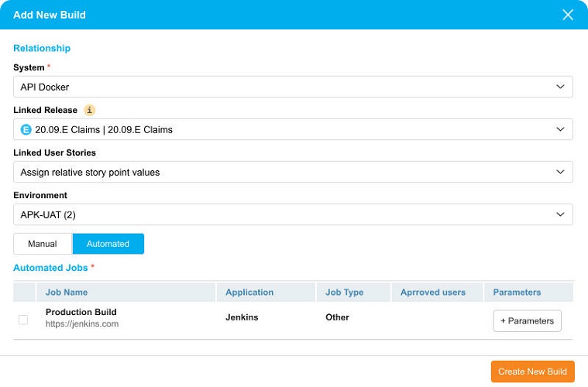Click the + Parameters button
This screenshot has height=387, width=588.
(528, 321)
